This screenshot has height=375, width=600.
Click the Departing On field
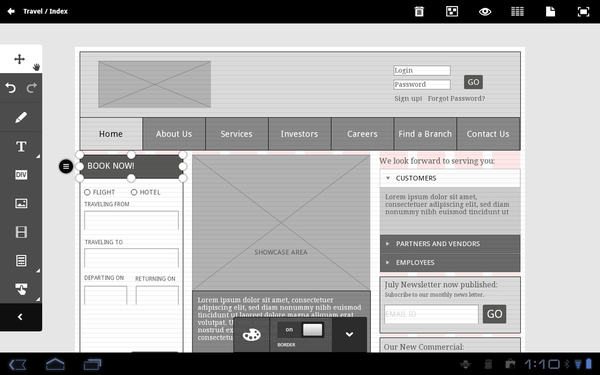click(x=106, y=295)
